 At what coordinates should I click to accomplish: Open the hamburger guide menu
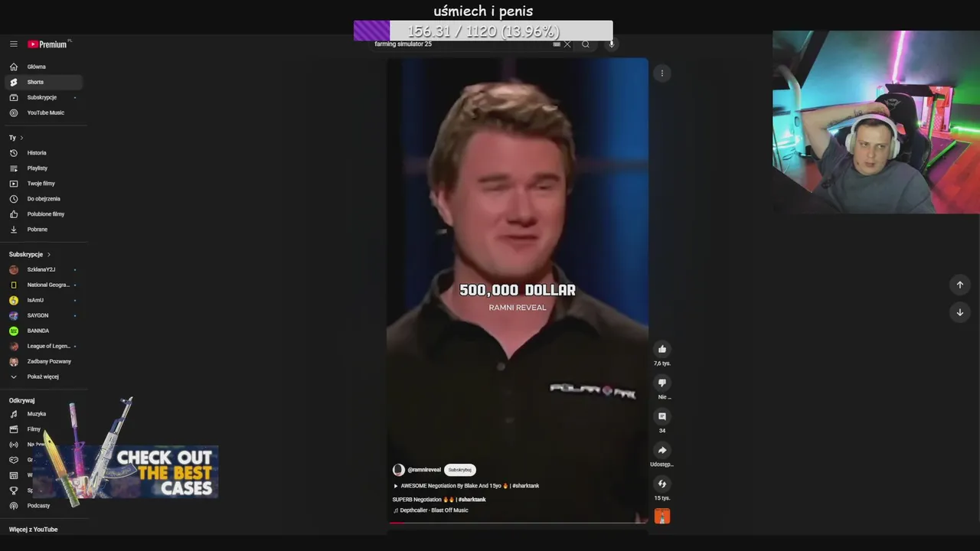(13, 44)
